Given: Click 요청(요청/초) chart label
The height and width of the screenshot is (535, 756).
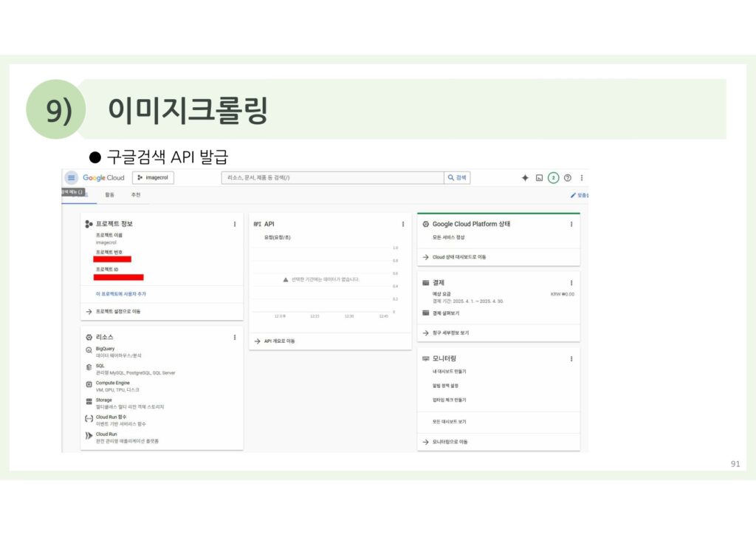Looking at the screenshot, I should click(278, 237).
